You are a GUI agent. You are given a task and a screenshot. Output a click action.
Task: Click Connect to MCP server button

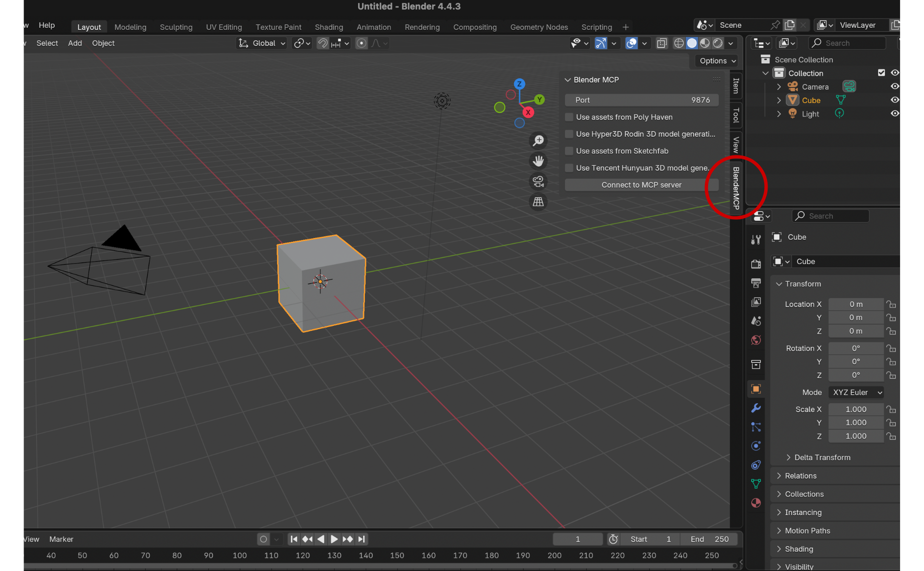pyautogui.click(x=641, y=185)
